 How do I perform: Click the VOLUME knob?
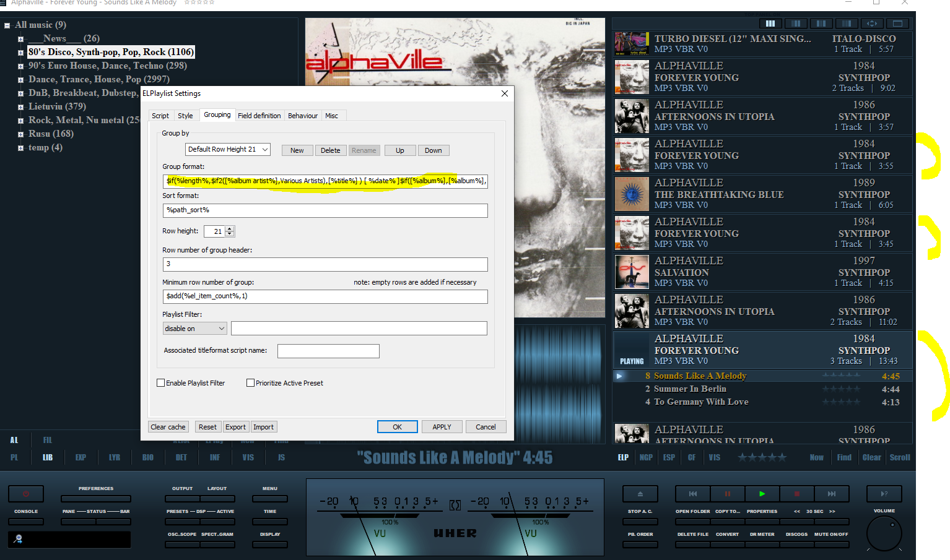884,533
